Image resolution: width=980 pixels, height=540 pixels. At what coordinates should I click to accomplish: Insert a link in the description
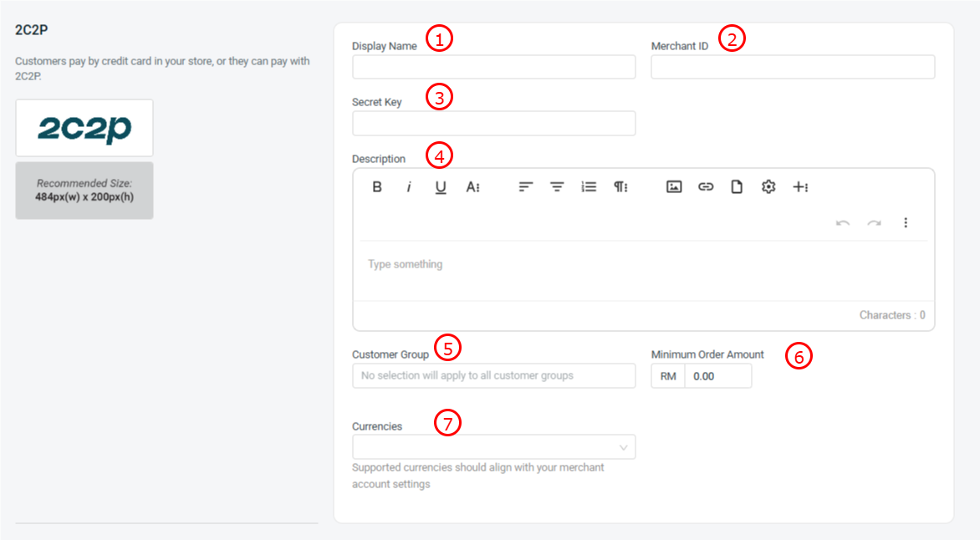(x=706, y=187)
